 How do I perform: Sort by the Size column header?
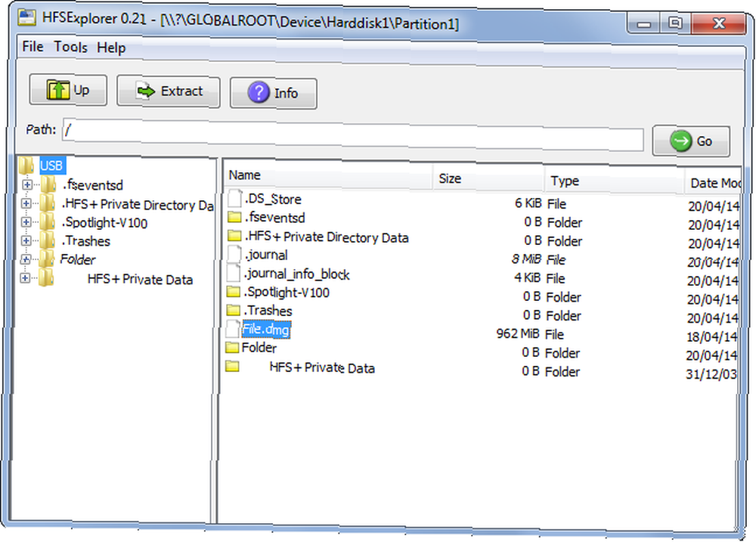(488, 178)
